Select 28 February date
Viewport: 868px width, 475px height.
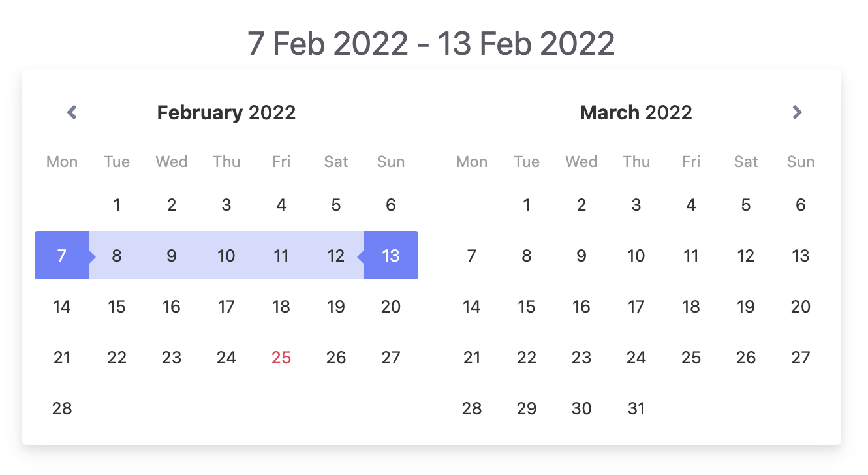(62, 408)
